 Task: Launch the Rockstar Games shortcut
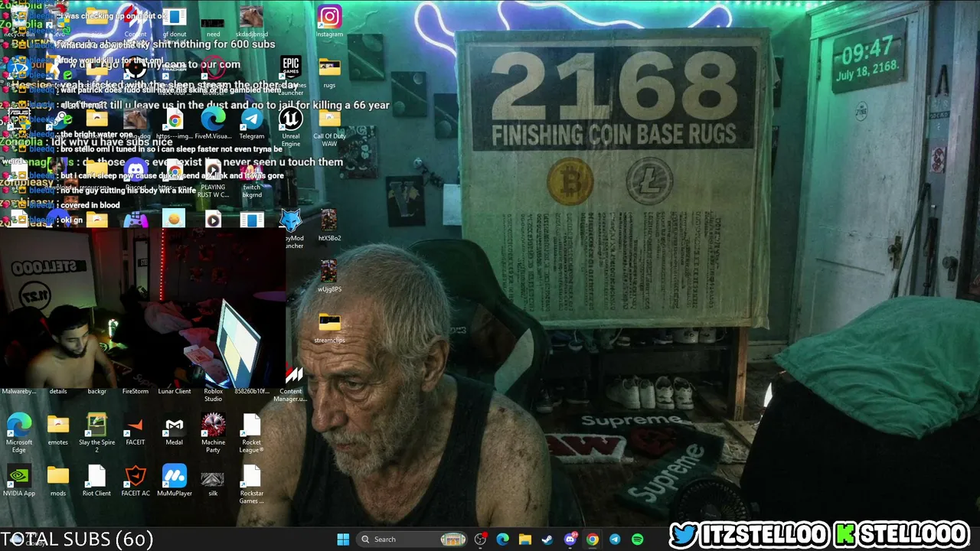252,484
